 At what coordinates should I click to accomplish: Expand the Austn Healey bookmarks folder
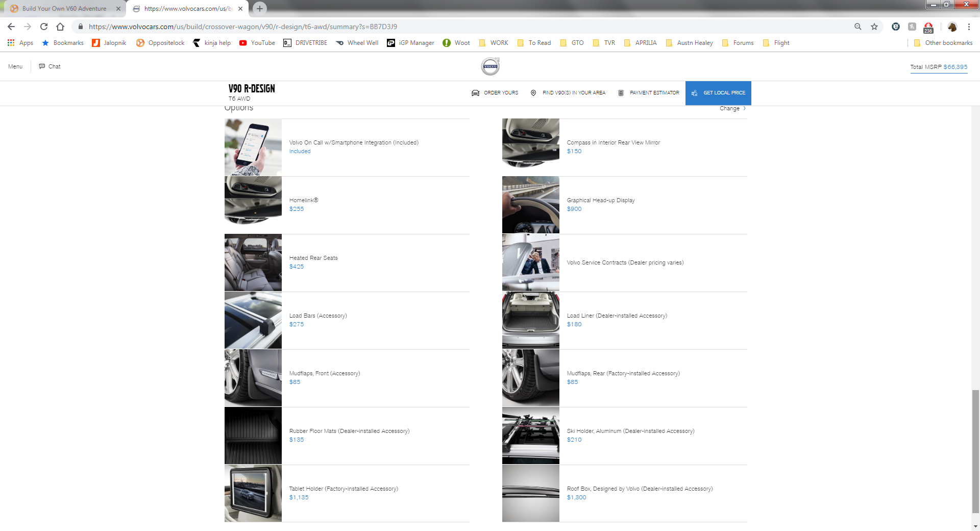pyautogui.click(x=690, y=43)
